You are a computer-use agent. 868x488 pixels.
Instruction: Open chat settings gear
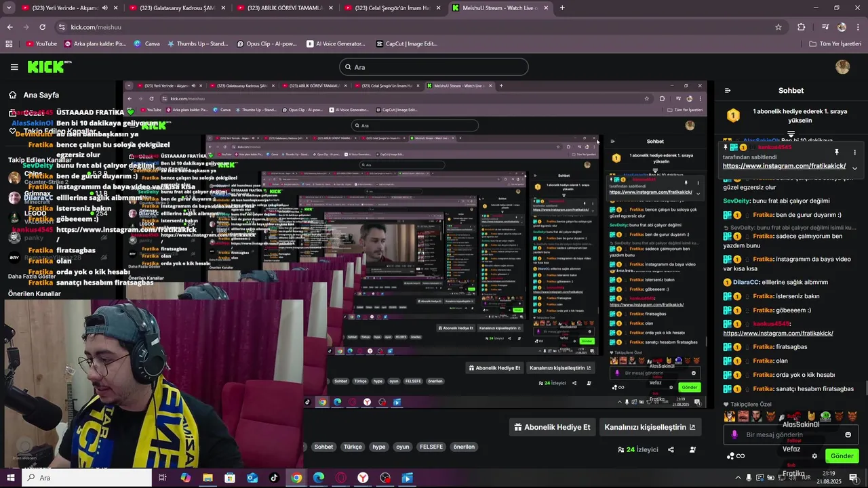(814, 455)
